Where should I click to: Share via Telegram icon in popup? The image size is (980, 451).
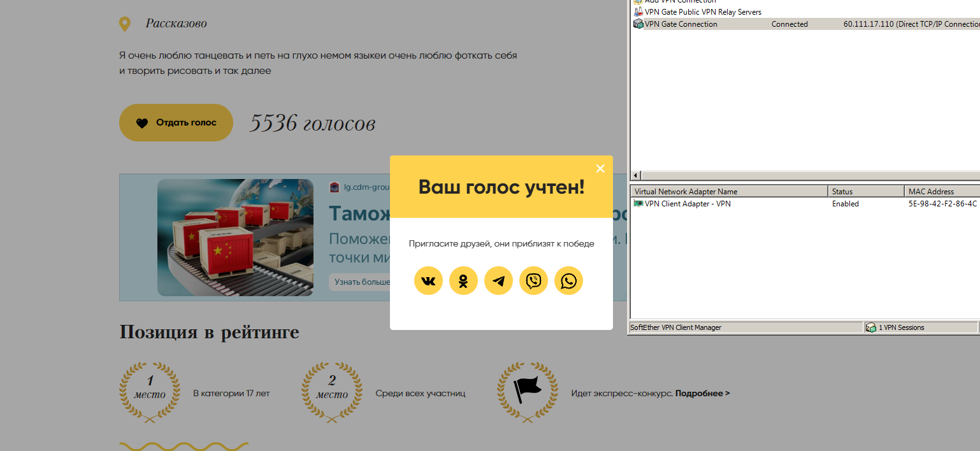click(x=498, y=281)
